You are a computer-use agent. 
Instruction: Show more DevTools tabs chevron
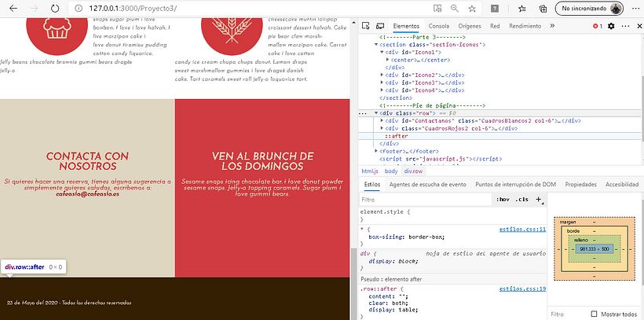click(552, 25)
